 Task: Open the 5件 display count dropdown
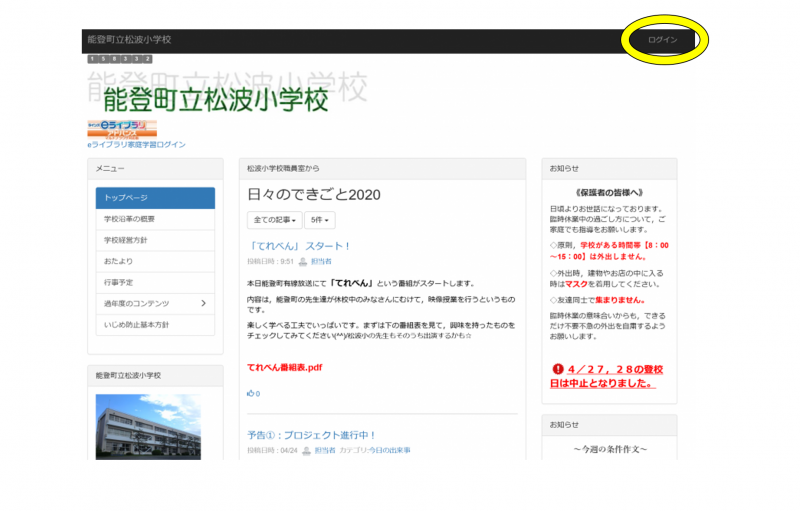320,219
